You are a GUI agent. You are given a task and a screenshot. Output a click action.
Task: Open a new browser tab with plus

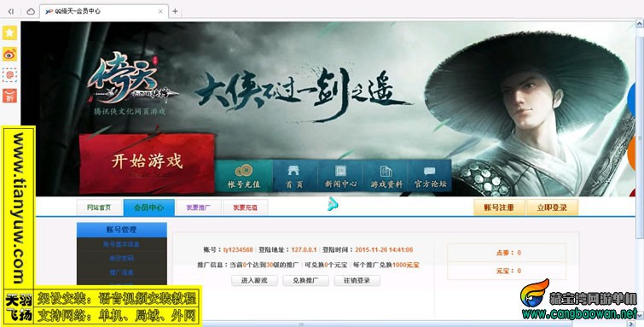[x=175, y=11]
